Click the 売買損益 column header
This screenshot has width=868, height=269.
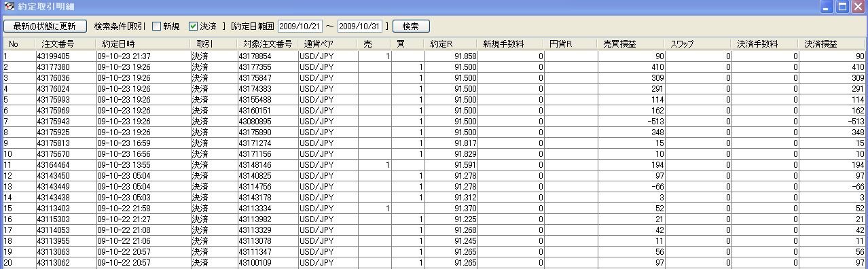pos(632,44)
